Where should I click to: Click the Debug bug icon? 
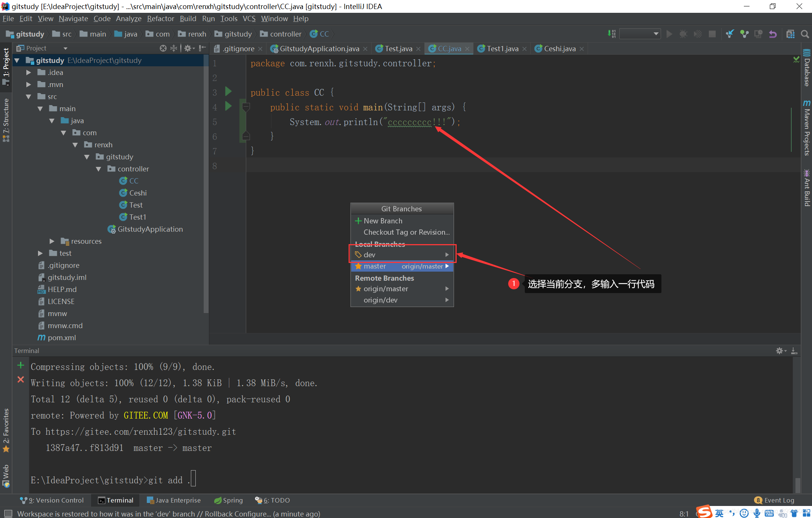coord(683,34)
